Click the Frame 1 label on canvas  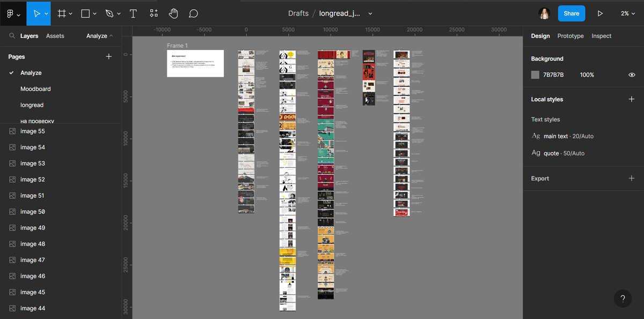(177, 46)
